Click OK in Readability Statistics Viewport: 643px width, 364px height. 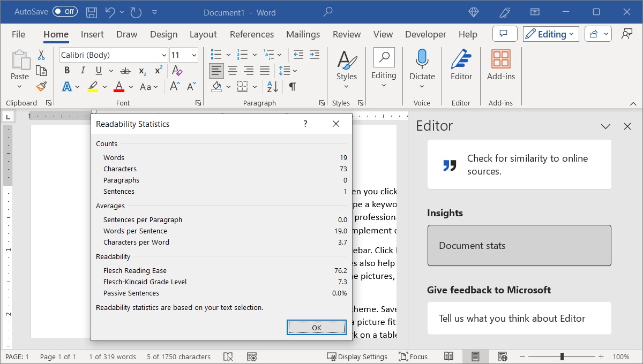(316, 327)
